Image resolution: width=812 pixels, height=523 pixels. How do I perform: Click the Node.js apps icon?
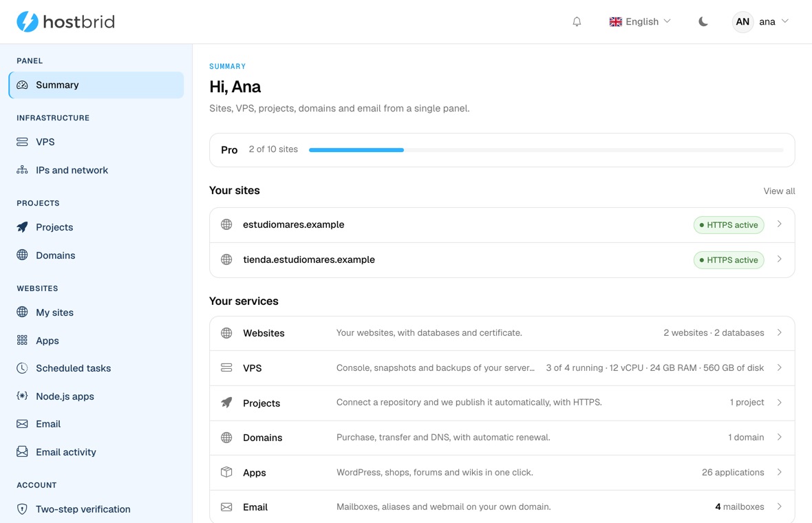(x=22, y=396)
